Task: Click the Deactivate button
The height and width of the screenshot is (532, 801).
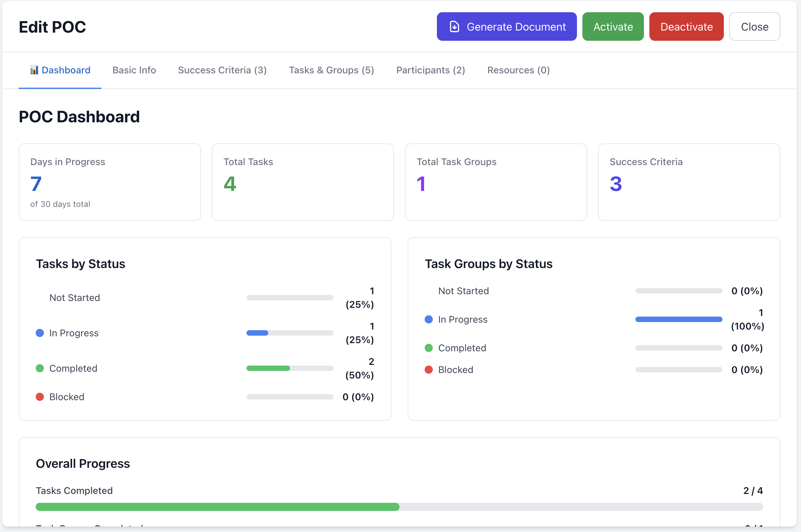Action: tap(686, 26)
